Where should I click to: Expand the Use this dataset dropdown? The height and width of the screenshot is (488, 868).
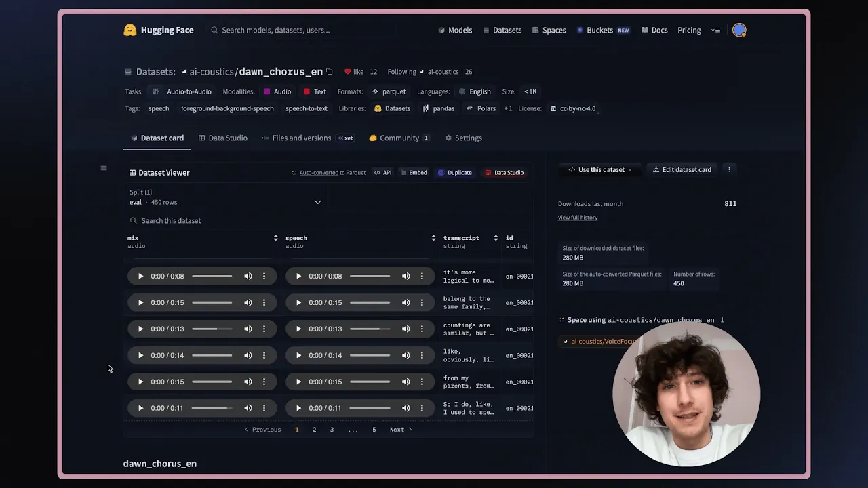coord(601,169)
